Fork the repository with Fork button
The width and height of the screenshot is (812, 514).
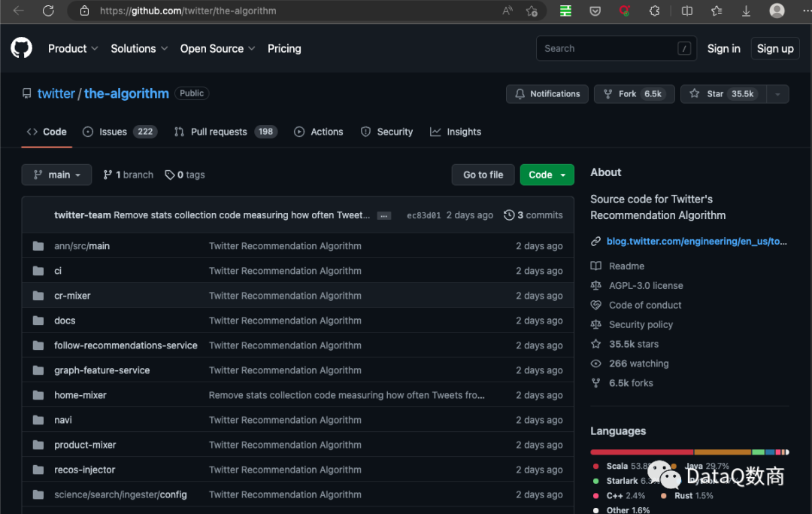point(634,94)
